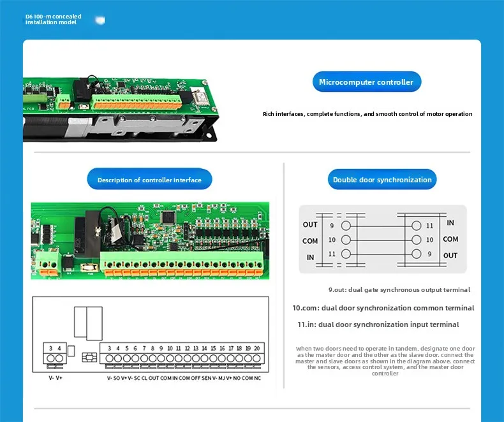Click terminal number 20 in the schematic

point(256,348)
